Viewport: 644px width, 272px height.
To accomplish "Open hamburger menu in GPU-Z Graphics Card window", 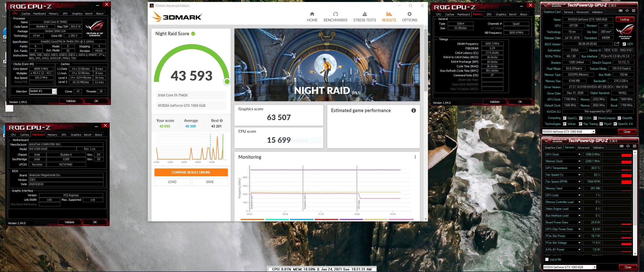I will click(633, 11).
